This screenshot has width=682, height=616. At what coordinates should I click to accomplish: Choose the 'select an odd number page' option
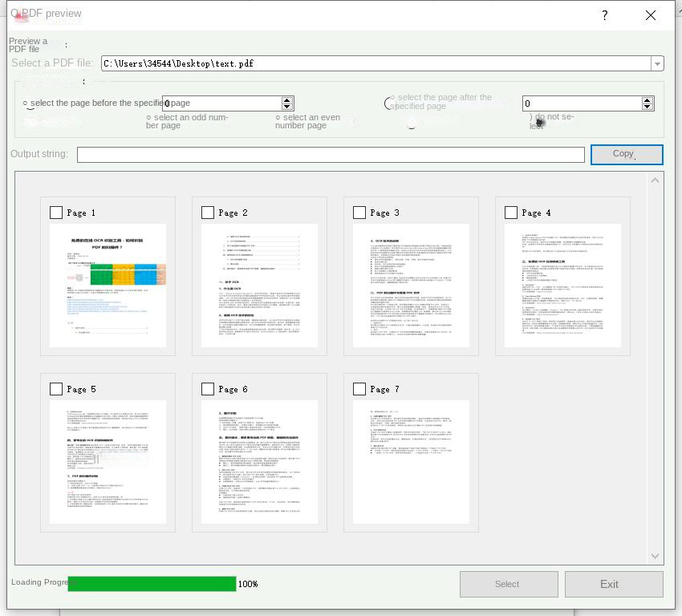click(x=149, y=118)
